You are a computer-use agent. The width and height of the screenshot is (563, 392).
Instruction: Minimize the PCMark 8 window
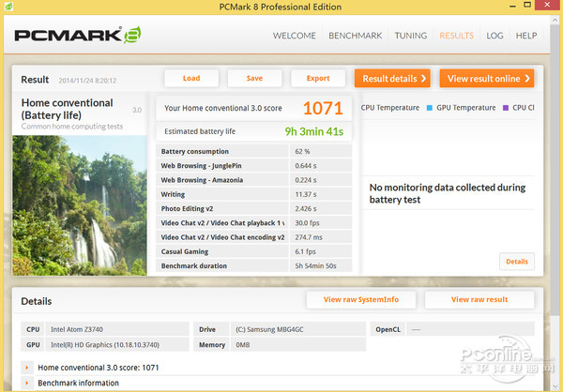pyautogui.click(x=513, y=6)
